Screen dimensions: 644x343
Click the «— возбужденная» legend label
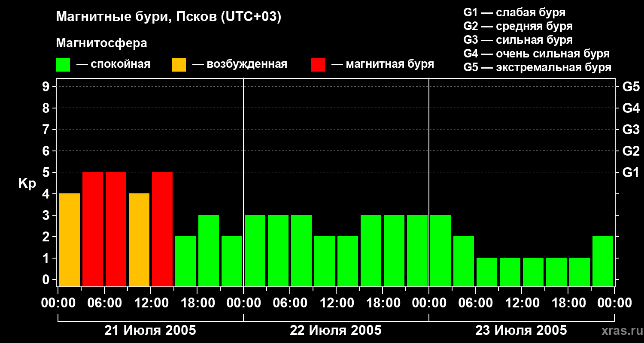click(240, 64)
